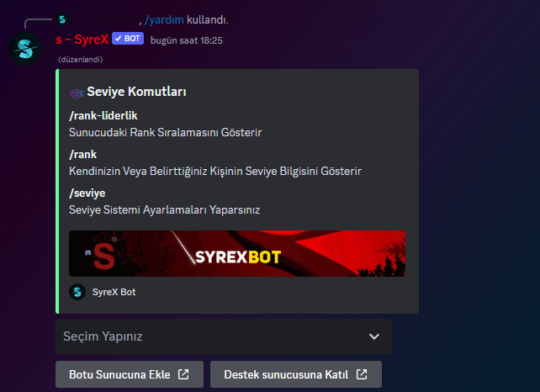
Task: Open the SYREXBOT banner image
Action: (x=237, y=253)
